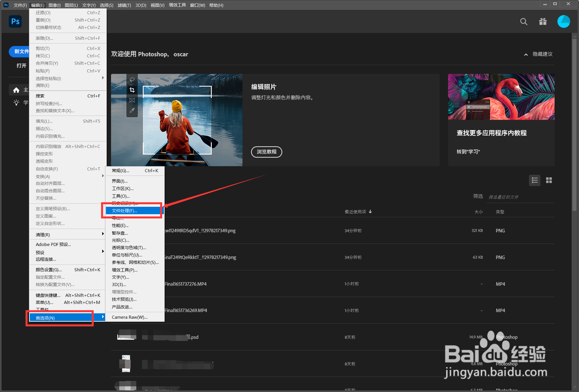Switch to list view icon

tap(534, 180)
